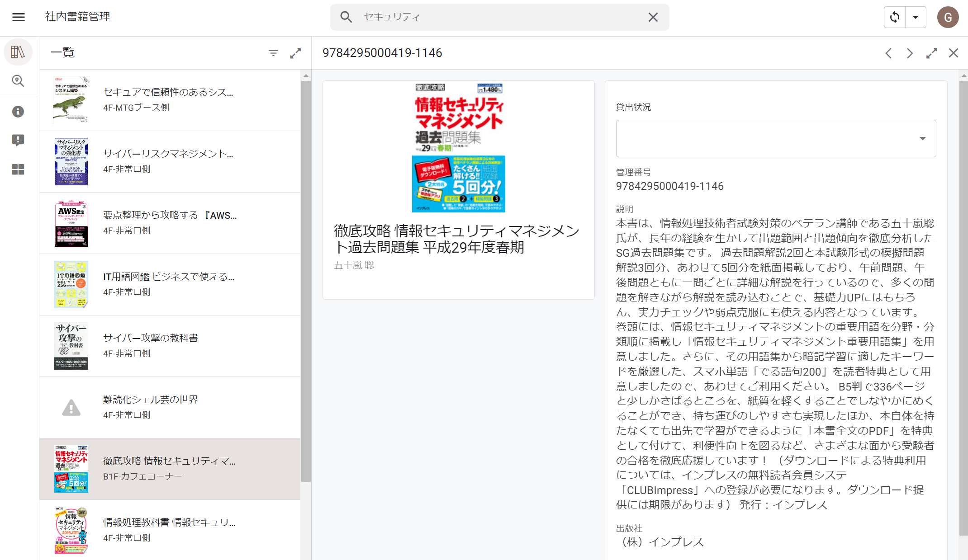Click the AWS book cover thumbnail

tap(71, 224)
